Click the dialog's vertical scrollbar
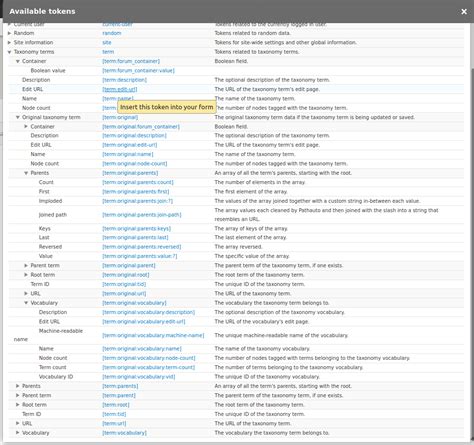This screenshot has width=474, height=445. 471,253
